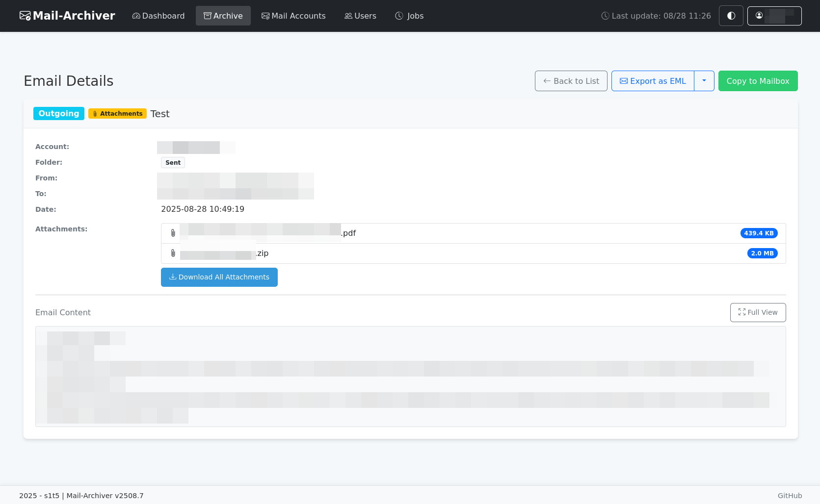
Task: Click the download icon on Download All Attachments
Action: pyautogui.click(x=172, y=277)
